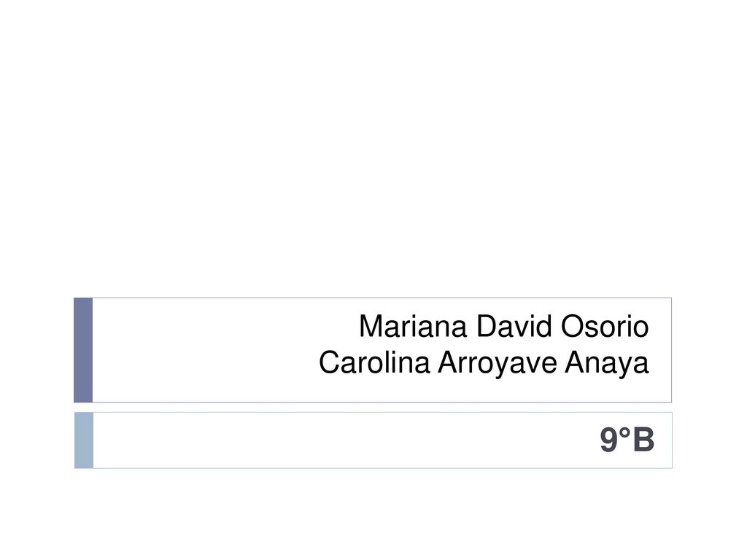Click the digit 9 in the subtitle

608,440
